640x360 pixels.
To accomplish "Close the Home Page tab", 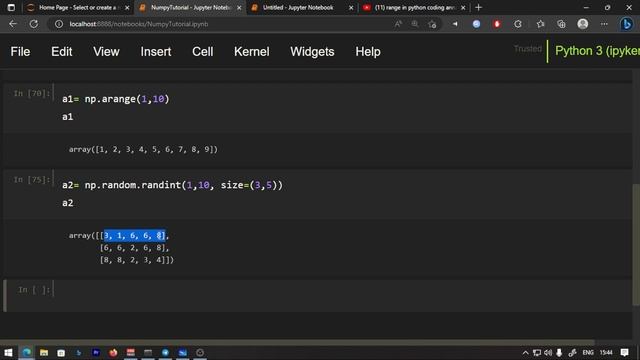I will [127, 8].
